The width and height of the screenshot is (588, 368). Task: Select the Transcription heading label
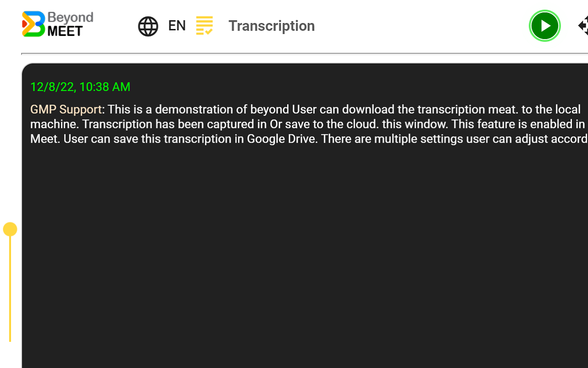(271, 26)
